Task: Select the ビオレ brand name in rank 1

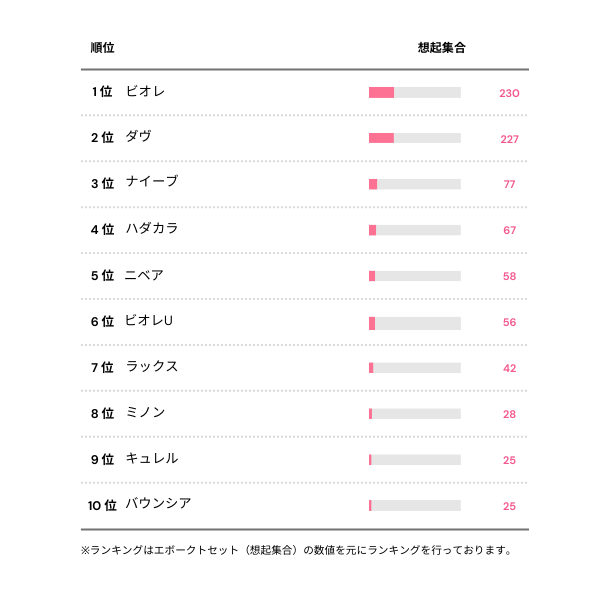Action: point(145,92)
